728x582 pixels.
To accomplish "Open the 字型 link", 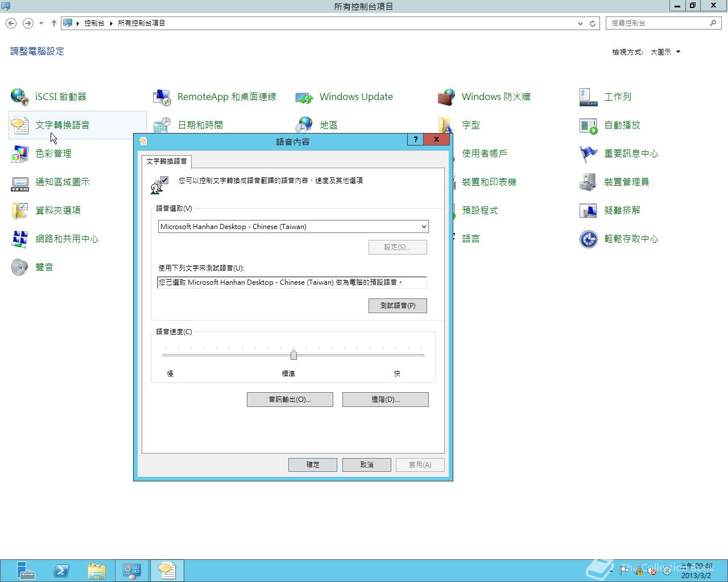I will (x=471, y=125).
